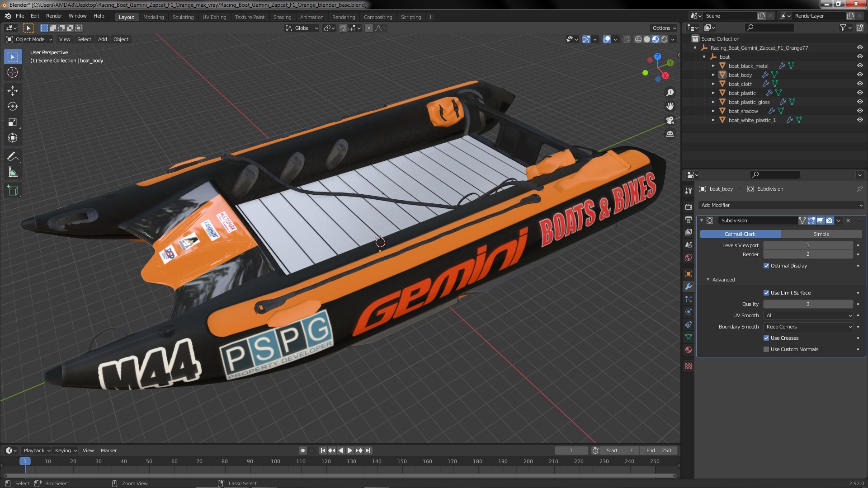This screenshot has height=488, width=868.
Task: Hide boat_cloth in the outliner
Action: tap(860, 84)
